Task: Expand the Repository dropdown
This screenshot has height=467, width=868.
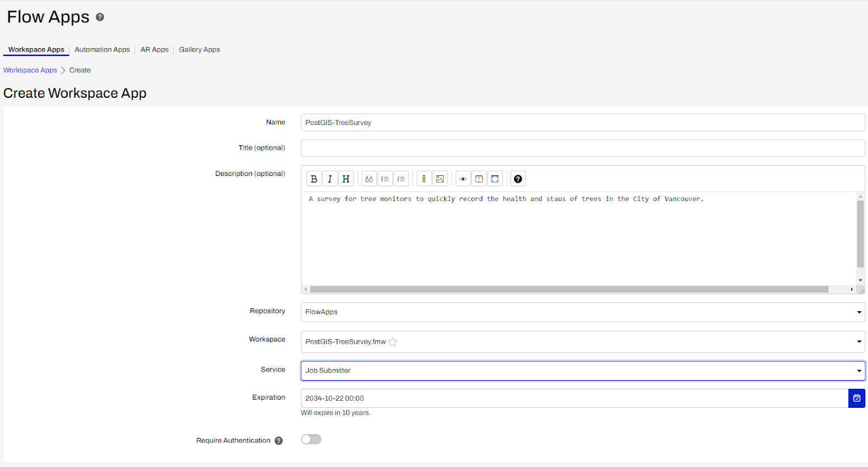Action: 583,312
